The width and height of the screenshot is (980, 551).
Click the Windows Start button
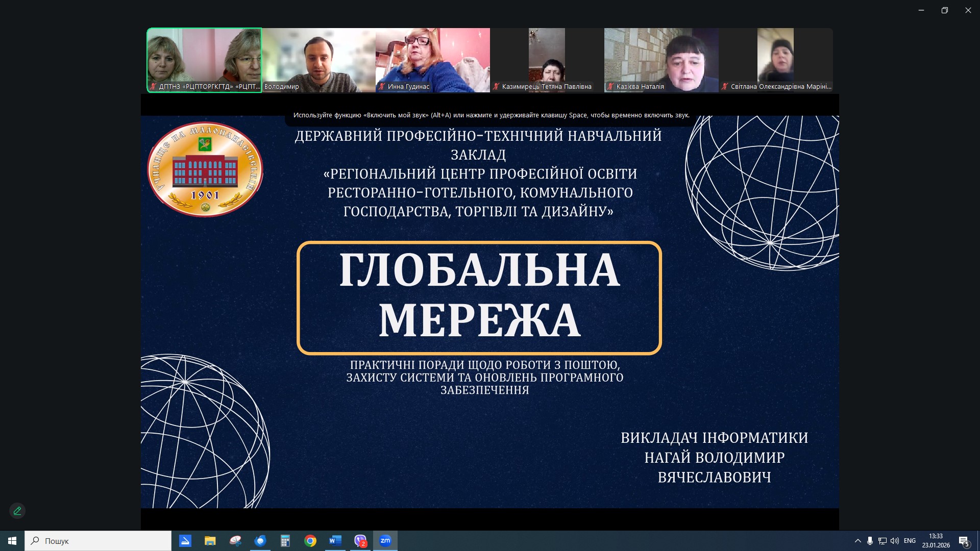12,541
